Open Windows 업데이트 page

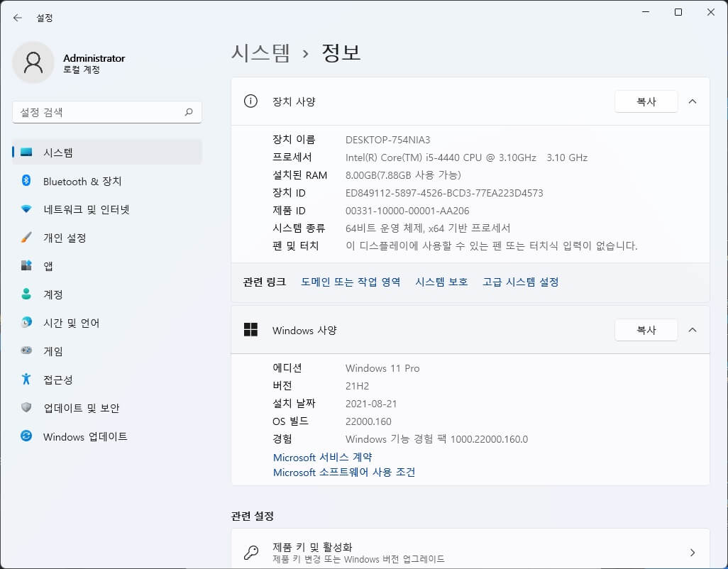107,436
